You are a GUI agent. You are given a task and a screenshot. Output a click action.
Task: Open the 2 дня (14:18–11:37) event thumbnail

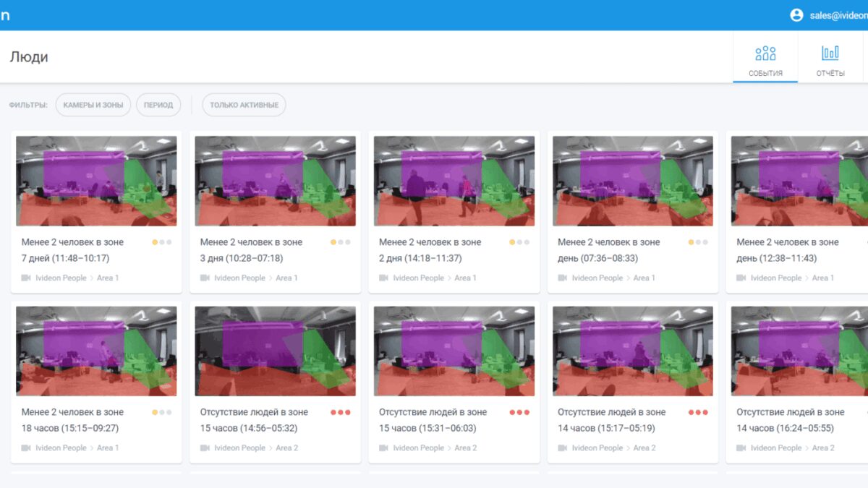(454, 181)
